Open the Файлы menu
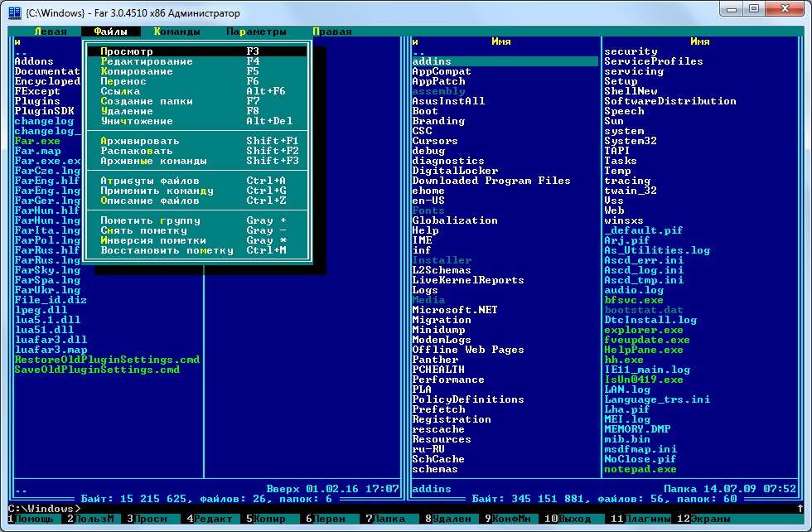The image size is (812, 532). coord(110,31)
